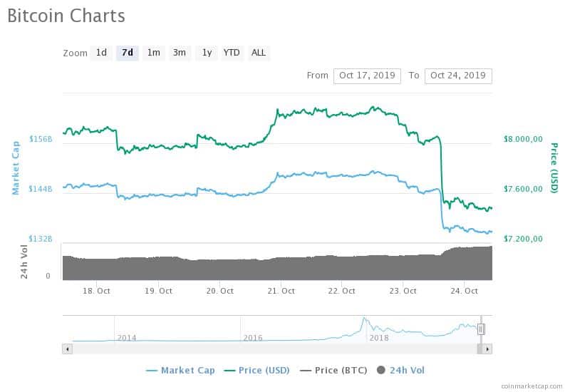
Task: Choose the YTD zoom option
Action: coord(232,53)
